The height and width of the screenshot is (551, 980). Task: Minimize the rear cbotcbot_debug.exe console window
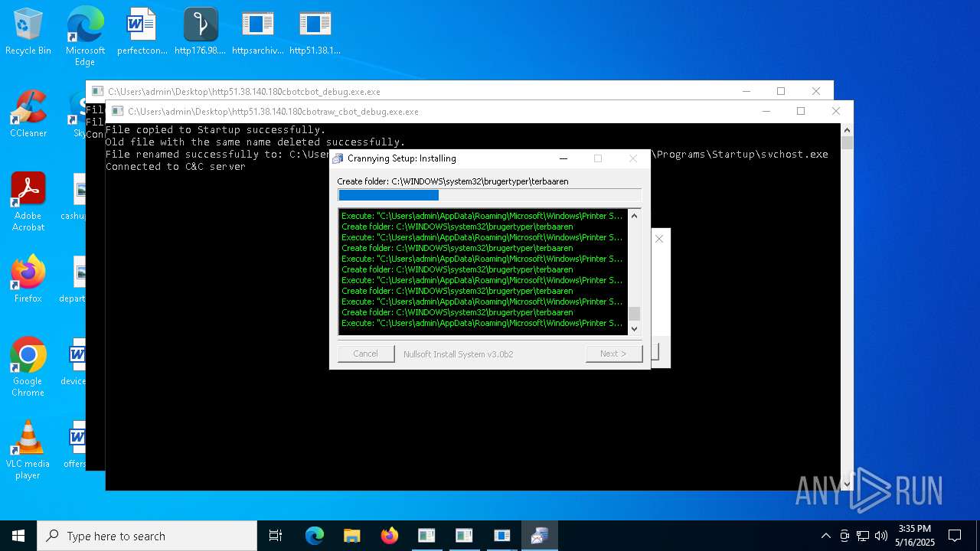746,91
